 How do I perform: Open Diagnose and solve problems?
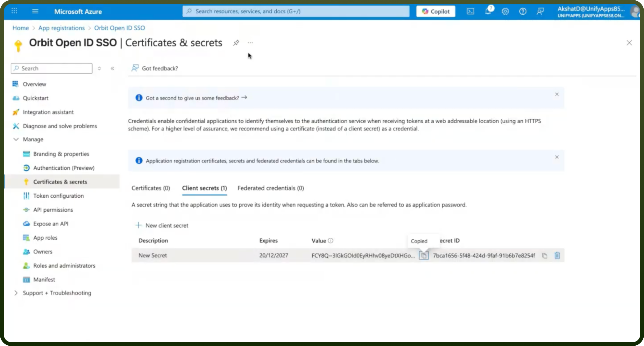pyautogui.click(x=60, y=126)
